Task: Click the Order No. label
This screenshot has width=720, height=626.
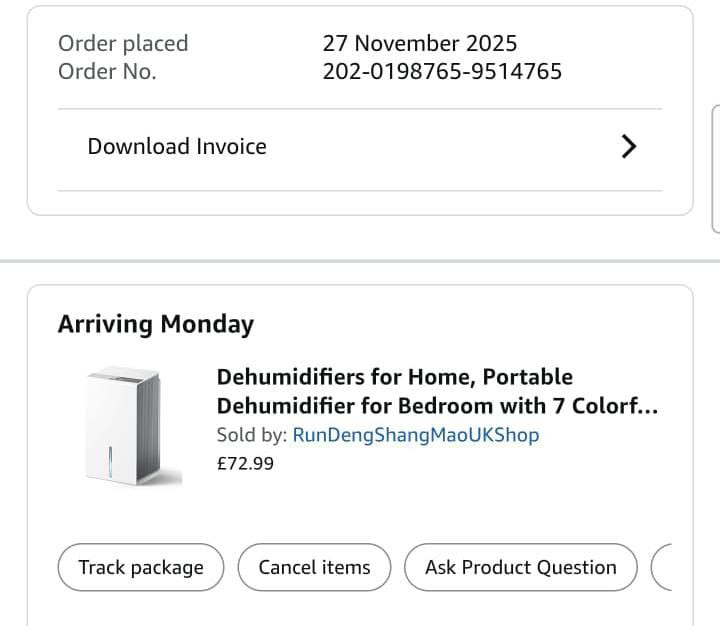Action: 107,71
